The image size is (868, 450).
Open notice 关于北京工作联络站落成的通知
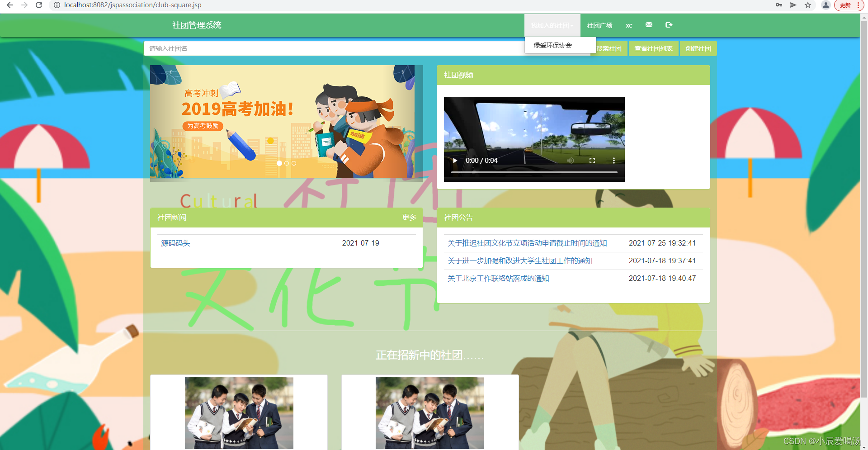pyautogui.click(x=498, y=279)
